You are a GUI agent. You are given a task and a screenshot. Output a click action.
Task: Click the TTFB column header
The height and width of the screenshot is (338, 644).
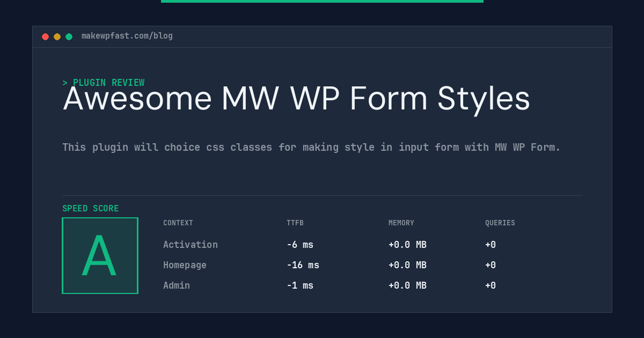point(295,223)
